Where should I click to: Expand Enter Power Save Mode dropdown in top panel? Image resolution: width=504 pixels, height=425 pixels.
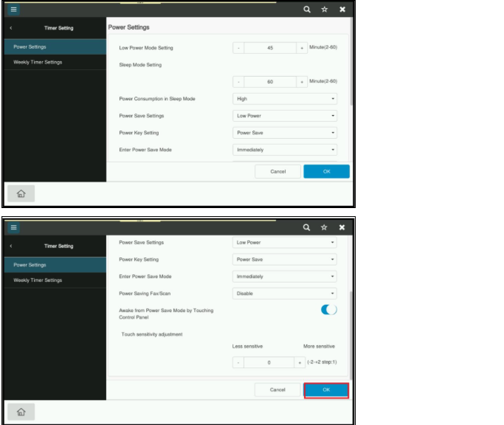(x=285, y=150)
